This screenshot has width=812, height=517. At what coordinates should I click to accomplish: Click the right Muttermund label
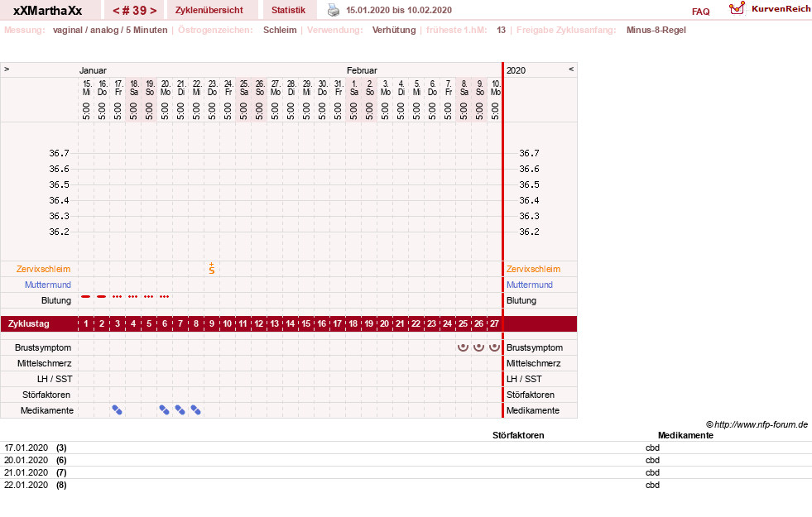[529, 284]
